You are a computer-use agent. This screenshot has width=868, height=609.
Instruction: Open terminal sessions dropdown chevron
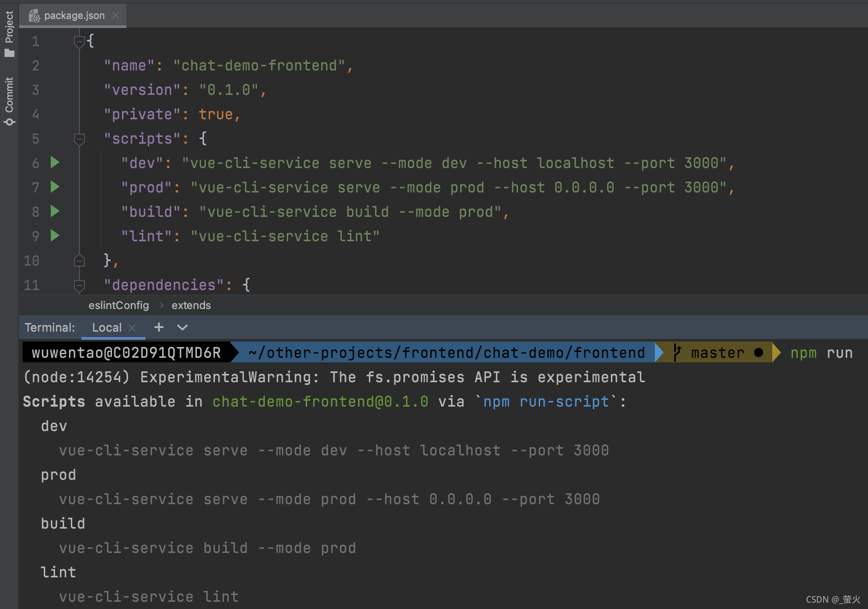pos(182,328)
